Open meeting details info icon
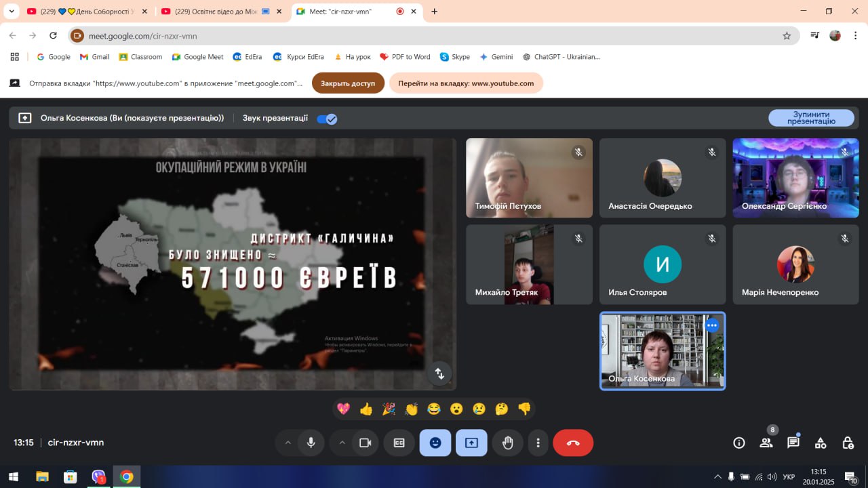This screenshot has height=488, width=868. click(x=739, y=443)
